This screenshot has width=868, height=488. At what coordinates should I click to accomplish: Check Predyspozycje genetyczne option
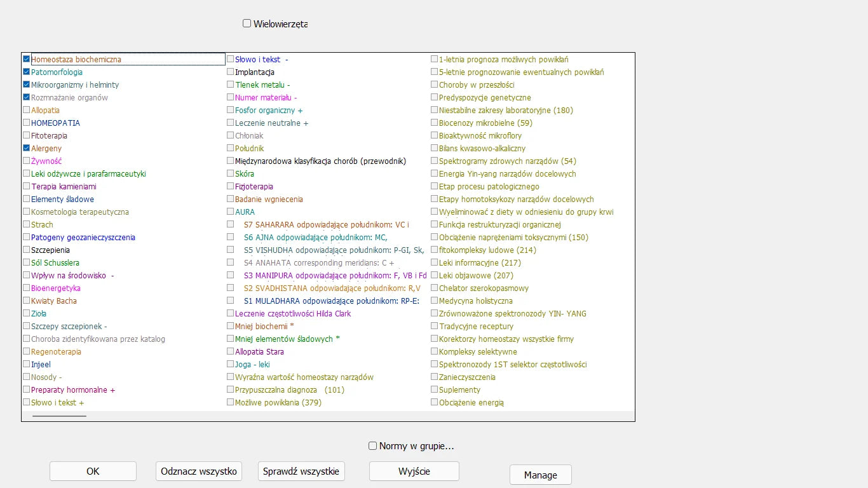pyautogui.click(x=435, y=97)
